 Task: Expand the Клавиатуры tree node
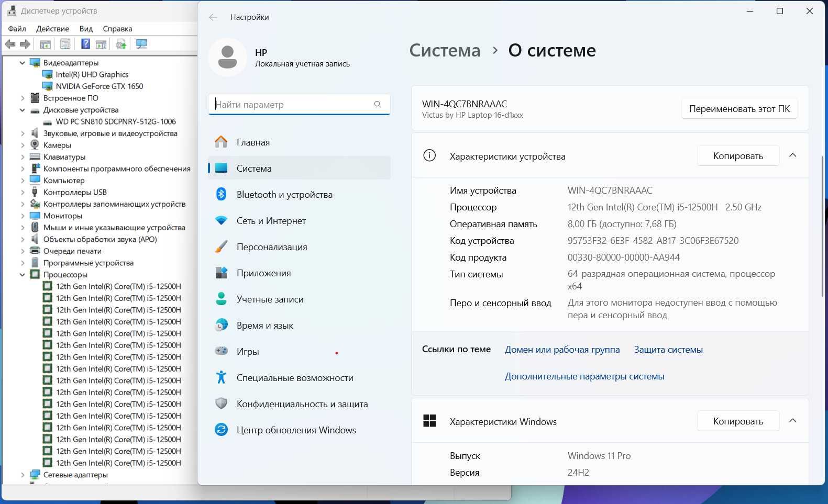(x=22, y=157)
